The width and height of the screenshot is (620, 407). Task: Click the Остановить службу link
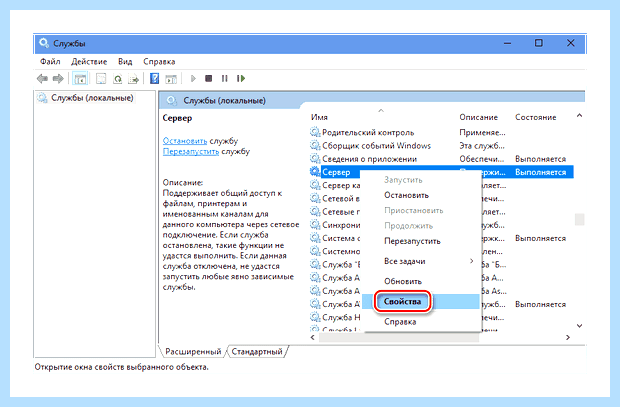pos(185,141)
